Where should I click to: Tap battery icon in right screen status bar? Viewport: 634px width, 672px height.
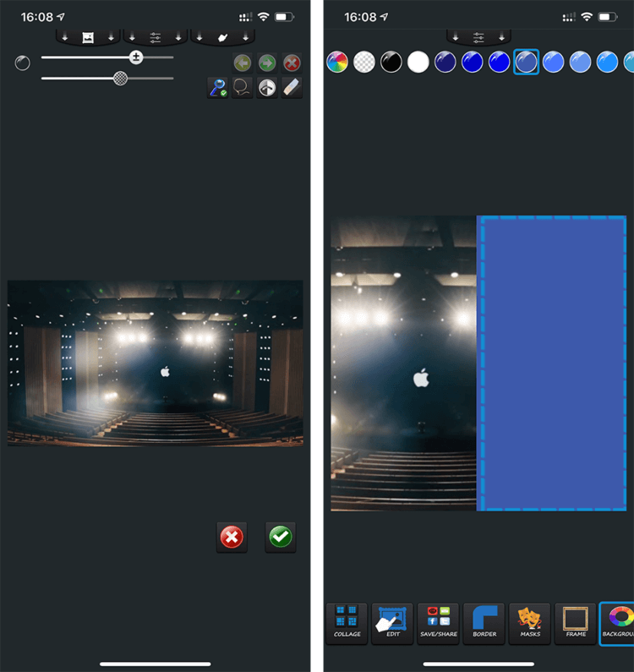(608, 17)
